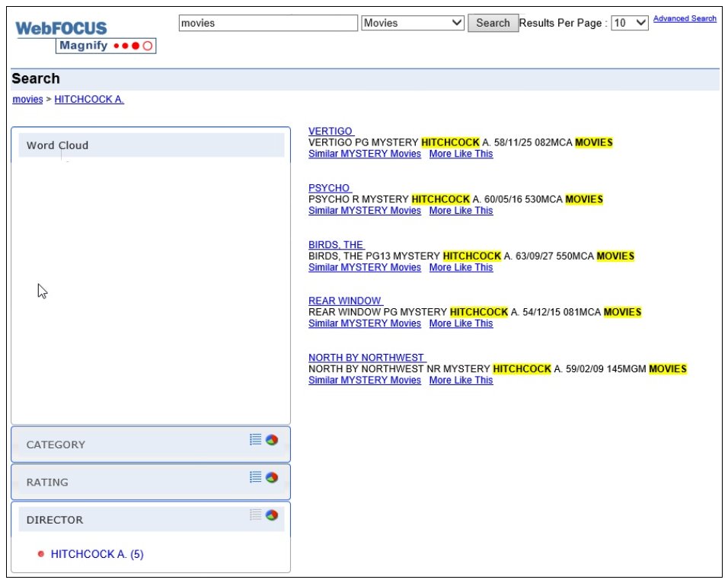Screen dimensions: 728x583
Task: Click the list view icon in CATEGORY panel
Action: [x=255, y=439]
